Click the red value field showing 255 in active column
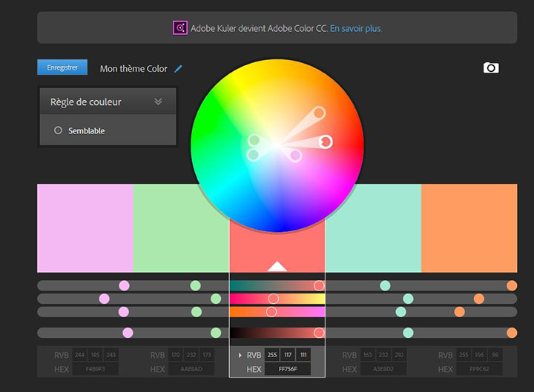This screenshot has height=392, width=534. (272, 355)
